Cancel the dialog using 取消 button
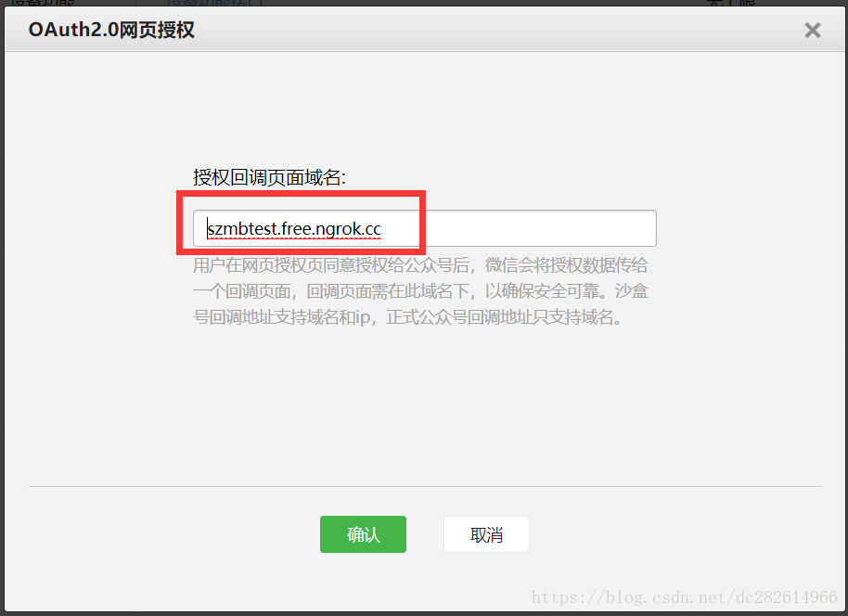The width and height of the screenshot is (848, 616). tap(486, 534)
